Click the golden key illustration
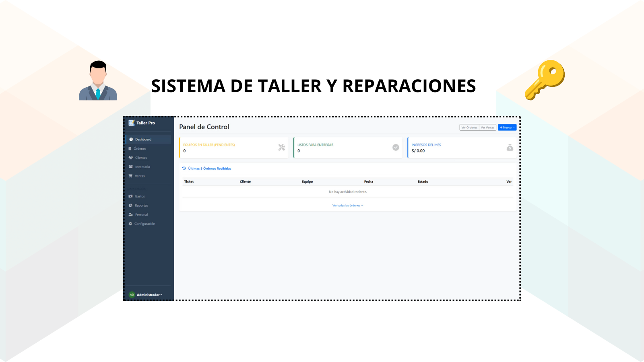The width and height of the screenshot is (644, 362). coord(545,80)
